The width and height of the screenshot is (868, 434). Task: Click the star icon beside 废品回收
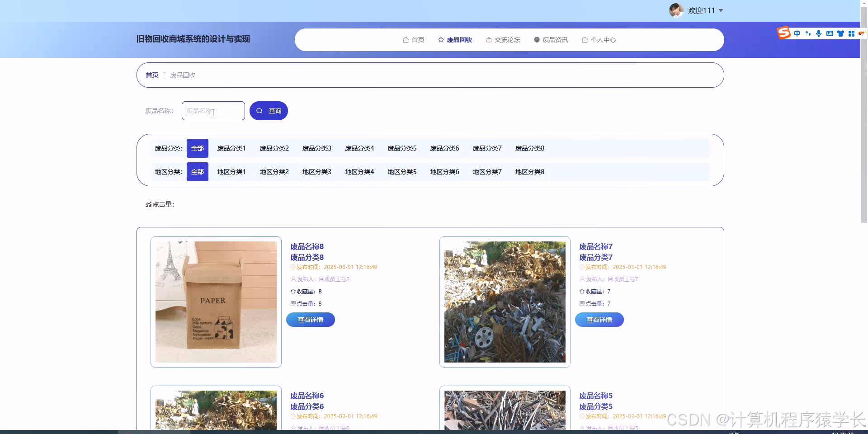coord(440,40)
